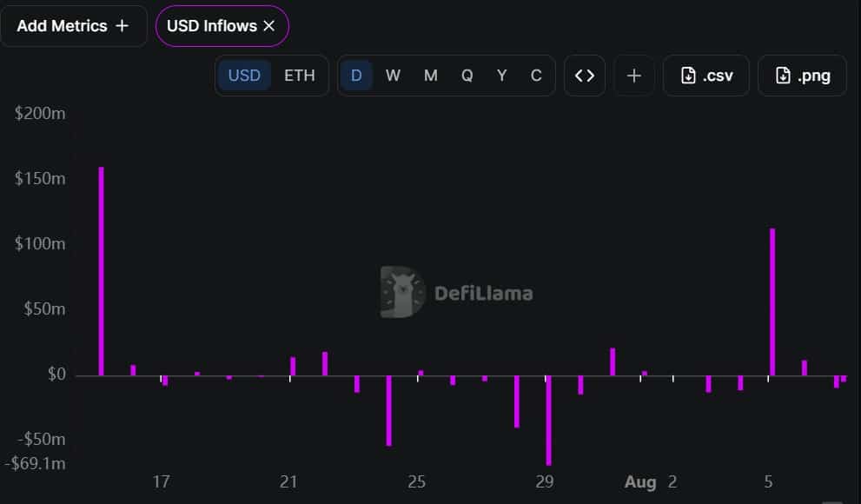Click the plus icon beside the embed button

[633, 76]
